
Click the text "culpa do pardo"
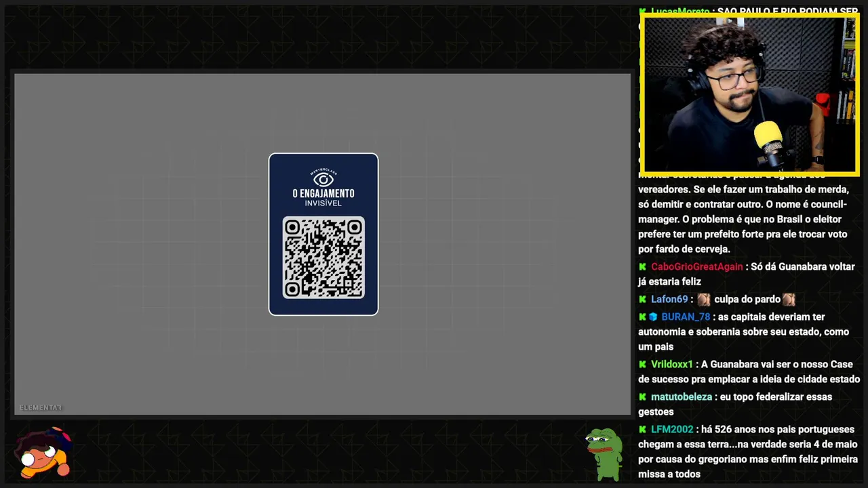click(747, 300)
